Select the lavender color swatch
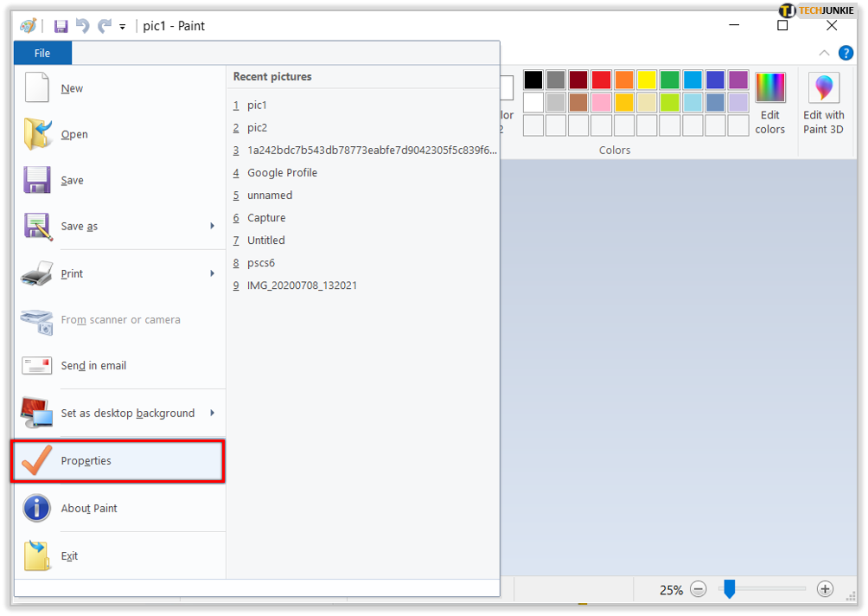 (x=738, y=102)
